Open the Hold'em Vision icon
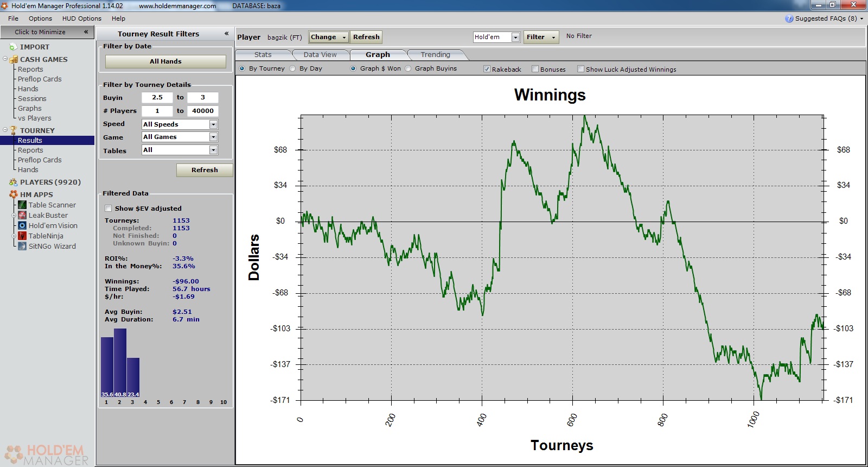The width and height of the screenshot is (868, 467). (22, 225)
